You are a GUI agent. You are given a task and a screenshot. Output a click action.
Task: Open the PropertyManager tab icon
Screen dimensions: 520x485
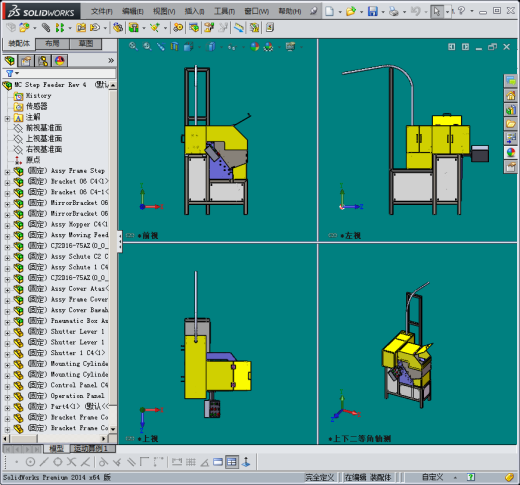[26, 61]
